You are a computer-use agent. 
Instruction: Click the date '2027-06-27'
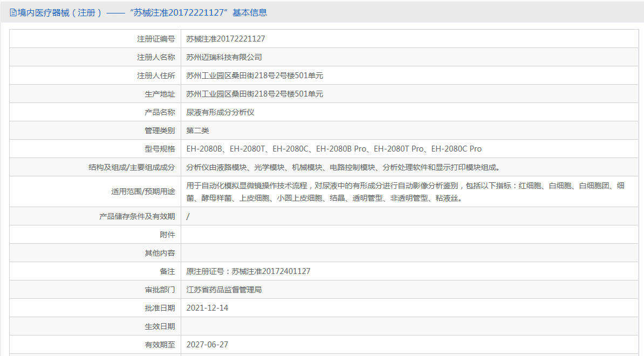pyautogui.click(x=207, y=345)
